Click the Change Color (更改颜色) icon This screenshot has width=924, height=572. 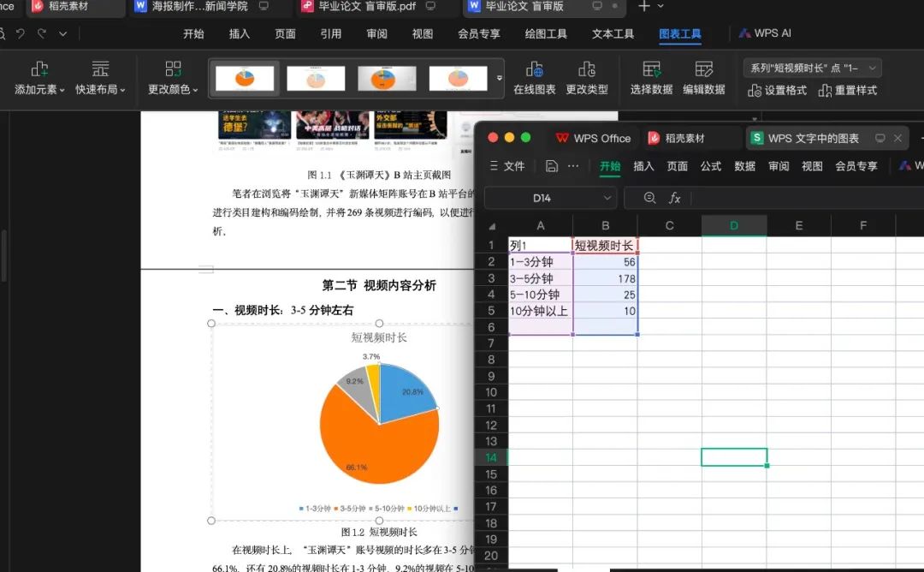coord(173,69)
